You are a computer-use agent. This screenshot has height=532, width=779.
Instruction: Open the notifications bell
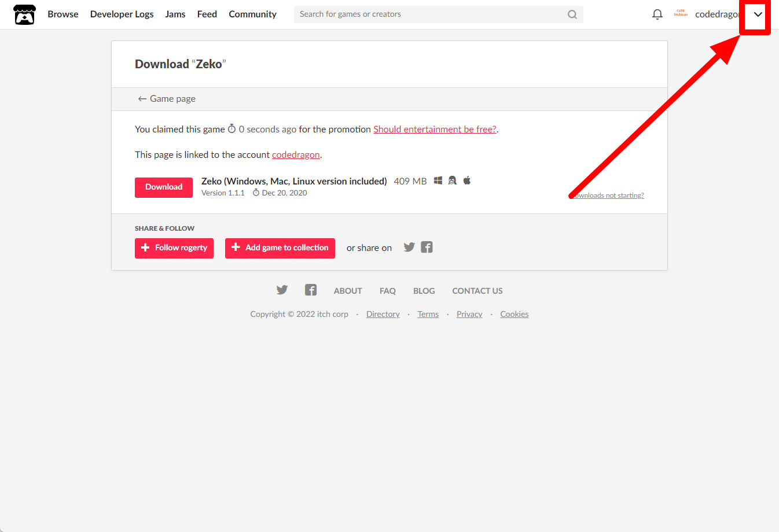[x=657, y=14]
